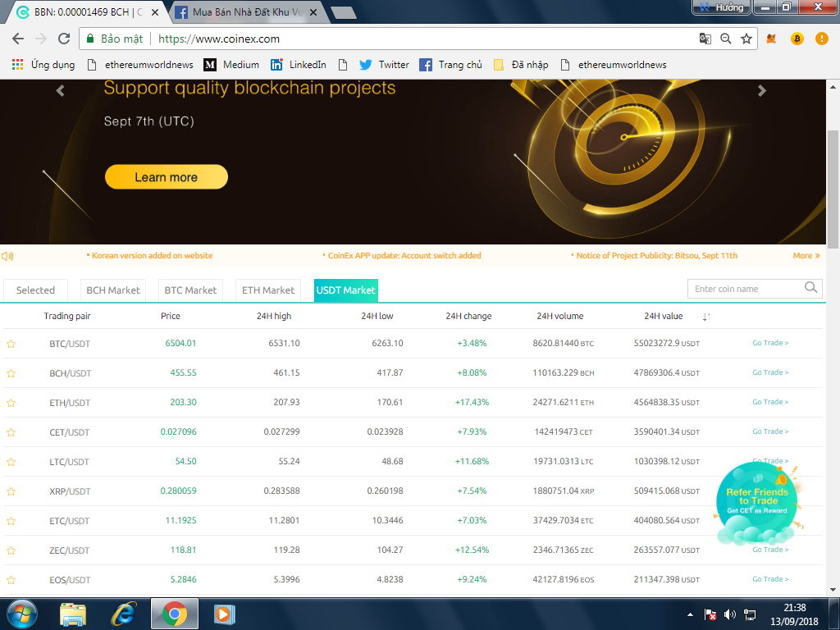Open the Trang chủ Facebook bookmark
The image size is (840, 630).
point(450,65)
